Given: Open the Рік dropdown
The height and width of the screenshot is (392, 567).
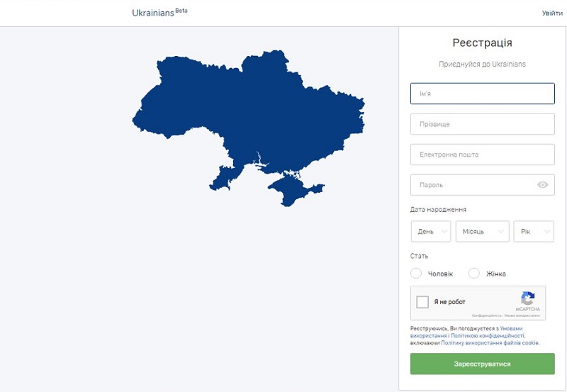Looking at the screenshot, I should tap(534, 231).
